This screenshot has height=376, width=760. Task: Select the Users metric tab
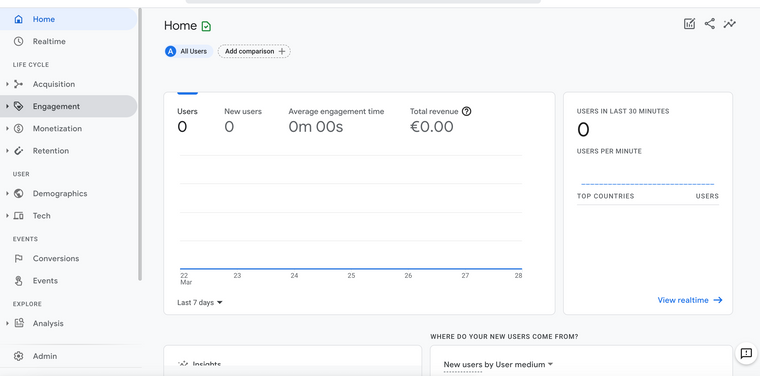[x=187, y=120]
